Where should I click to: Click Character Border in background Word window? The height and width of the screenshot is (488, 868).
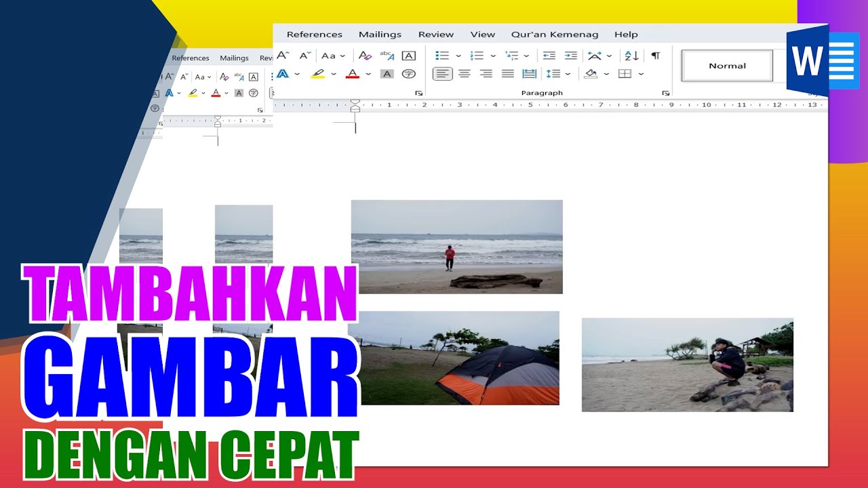tap(253, 77)
